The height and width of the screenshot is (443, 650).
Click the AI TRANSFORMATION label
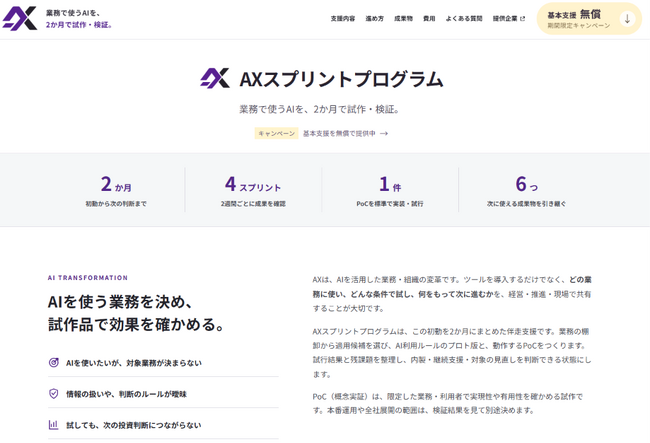[x=88, y=278]
